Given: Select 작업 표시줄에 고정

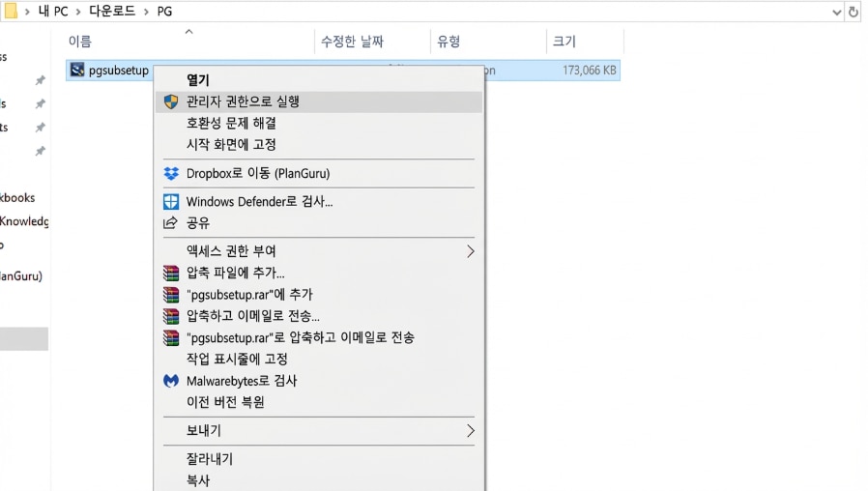Looking at the screenshot, I should click(x=319, y=359).
